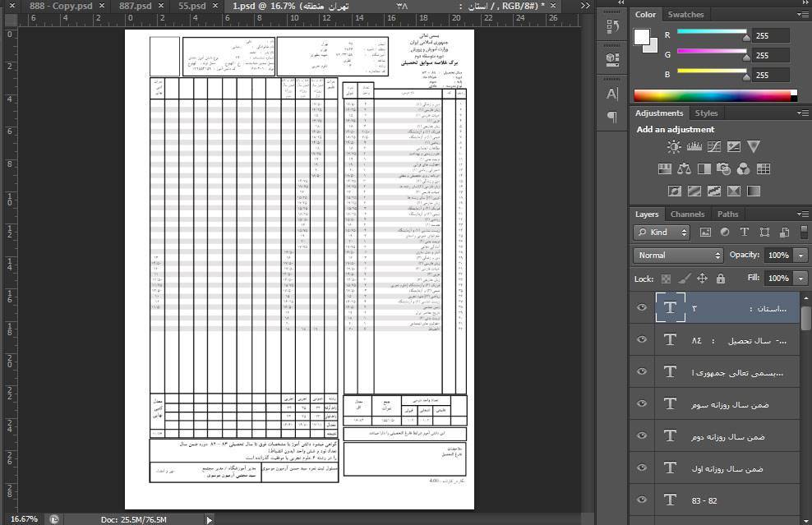
Task: Switch to the Styles tab
Action: point(706,113)
